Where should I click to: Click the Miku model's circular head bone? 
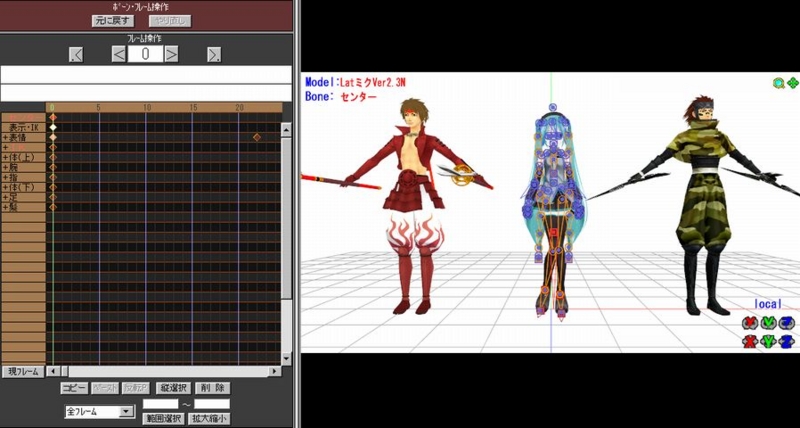coord(553,108)
